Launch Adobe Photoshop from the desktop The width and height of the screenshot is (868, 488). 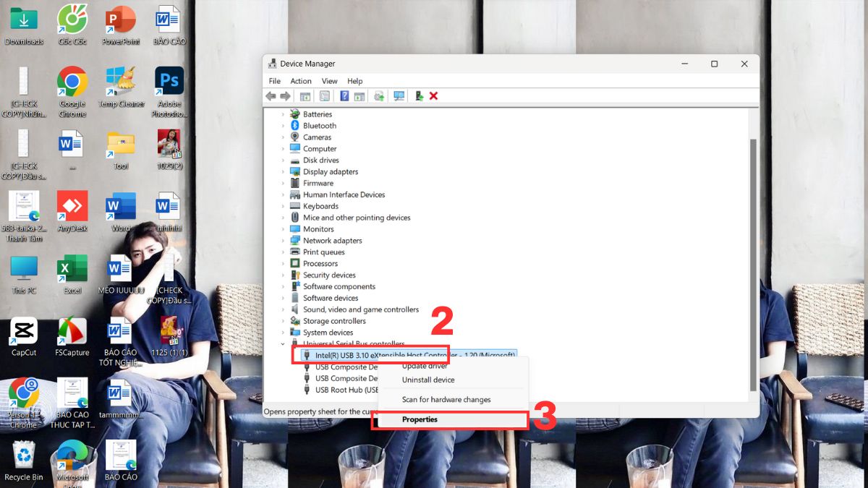coord(169,80)
